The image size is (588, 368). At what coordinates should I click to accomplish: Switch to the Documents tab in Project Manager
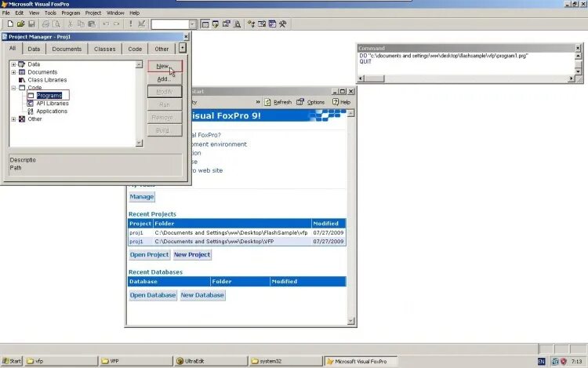(67, 49)
